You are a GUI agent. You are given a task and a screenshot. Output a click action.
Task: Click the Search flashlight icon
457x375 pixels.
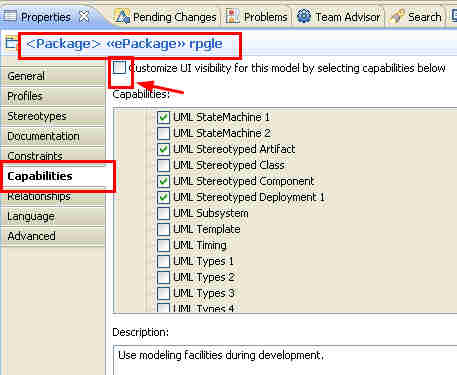(397, 16)
